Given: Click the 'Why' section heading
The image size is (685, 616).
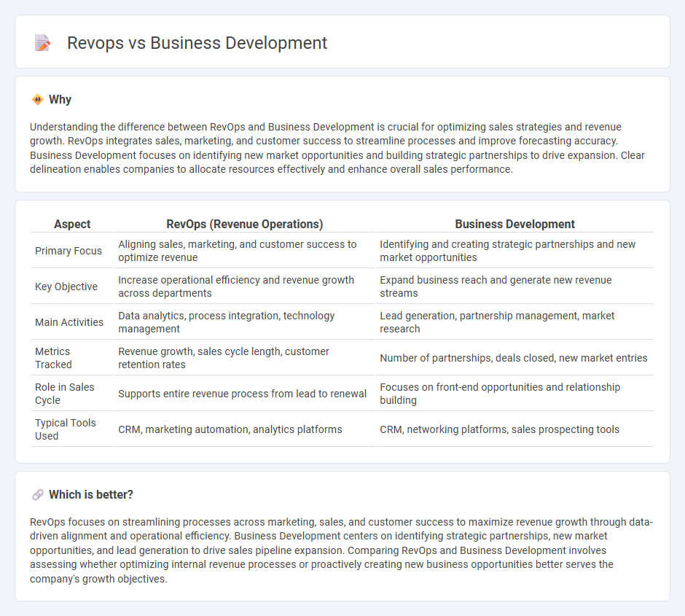Looking at the screenshot, I should [x=60, y=100].
